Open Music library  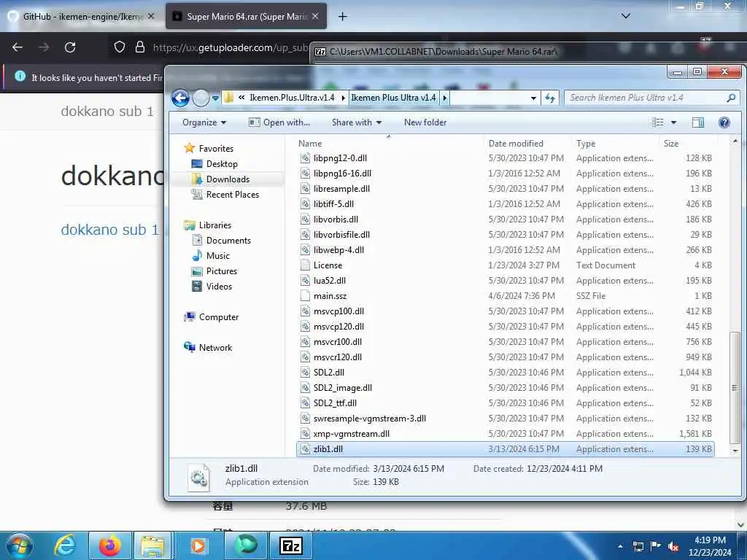point(217,256)
